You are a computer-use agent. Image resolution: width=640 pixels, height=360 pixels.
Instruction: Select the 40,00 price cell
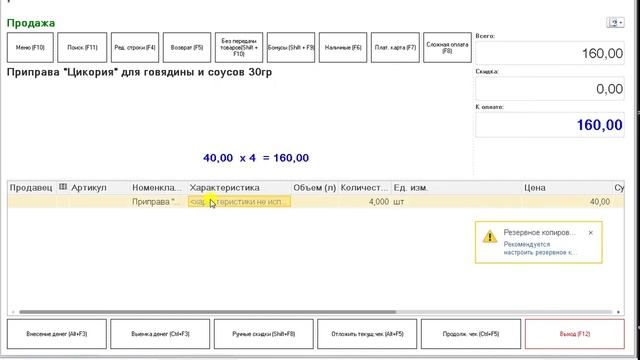567,202
